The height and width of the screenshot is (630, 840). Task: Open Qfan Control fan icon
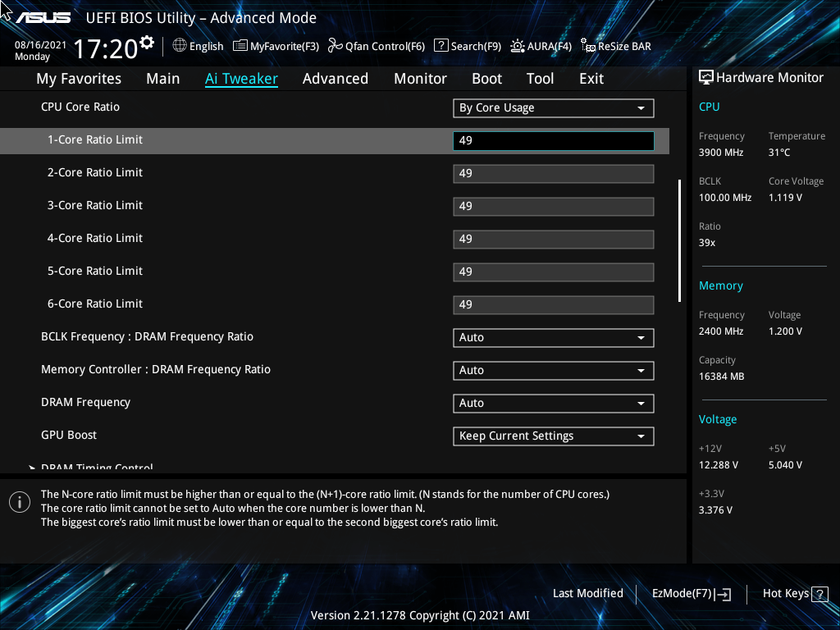(336, 46)
